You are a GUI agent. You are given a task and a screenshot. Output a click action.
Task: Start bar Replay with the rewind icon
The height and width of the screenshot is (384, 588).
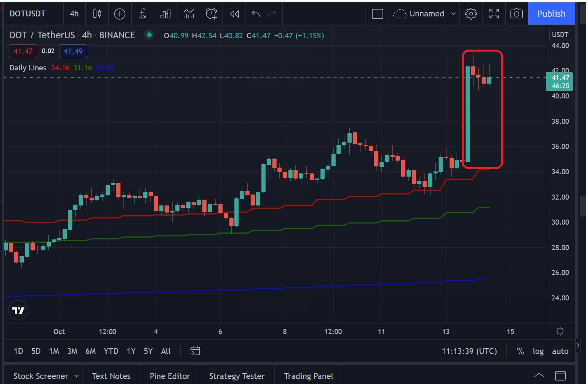pos(235,14)
